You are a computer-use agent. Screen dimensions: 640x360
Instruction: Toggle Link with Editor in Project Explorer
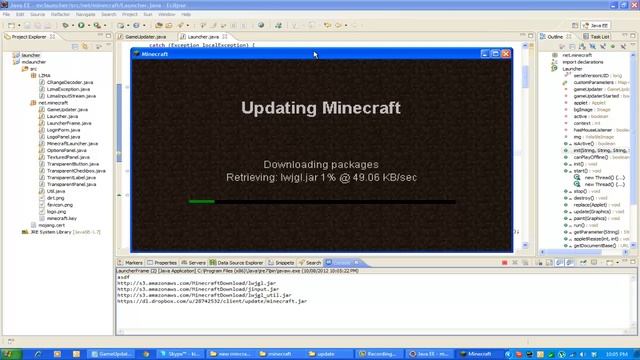click(x=85, y=47)
